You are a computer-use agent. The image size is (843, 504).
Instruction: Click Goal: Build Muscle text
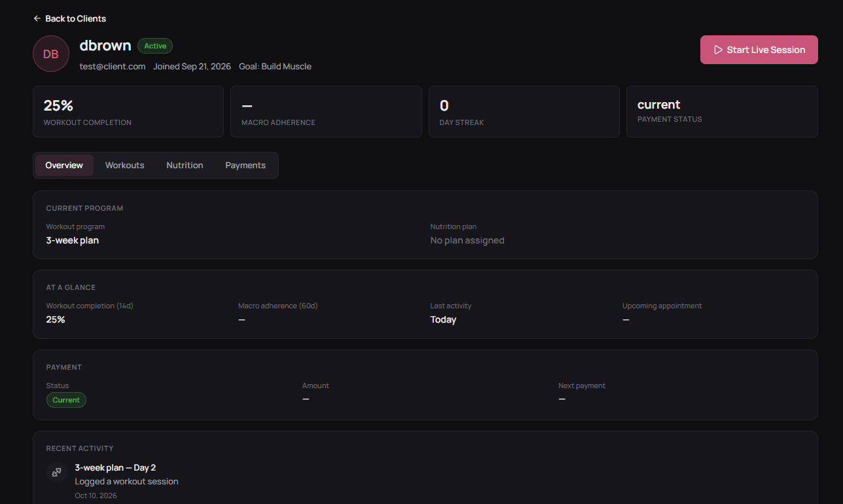(x=275, y=66)
